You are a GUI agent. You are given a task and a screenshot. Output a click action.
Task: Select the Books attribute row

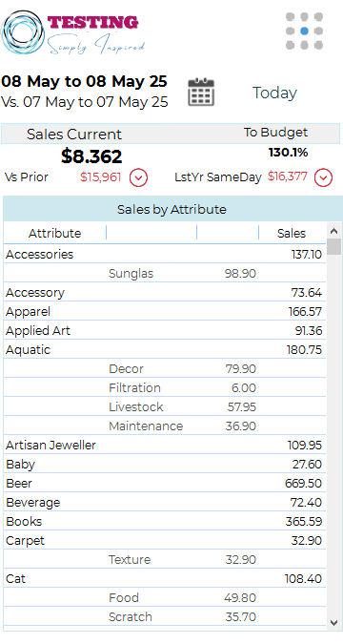[165, 522]
